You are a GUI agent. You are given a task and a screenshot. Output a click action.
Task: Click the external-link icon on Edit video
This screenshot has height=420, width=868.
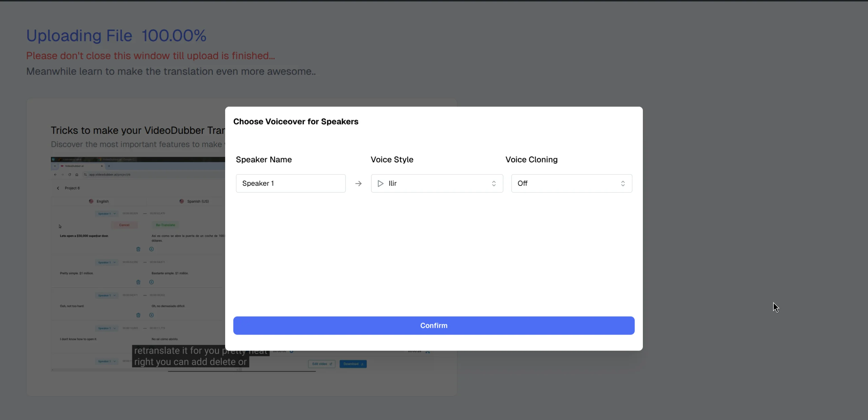coord(332,364)
